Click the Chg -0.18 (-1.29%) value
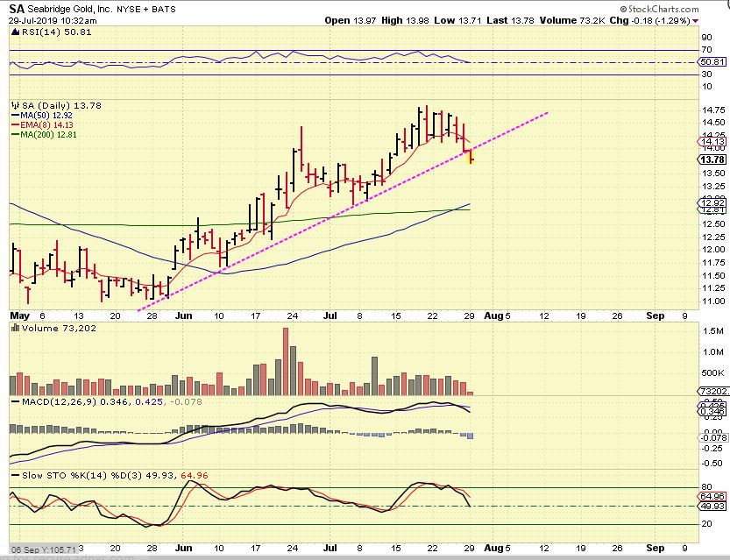 coord(650,20)
